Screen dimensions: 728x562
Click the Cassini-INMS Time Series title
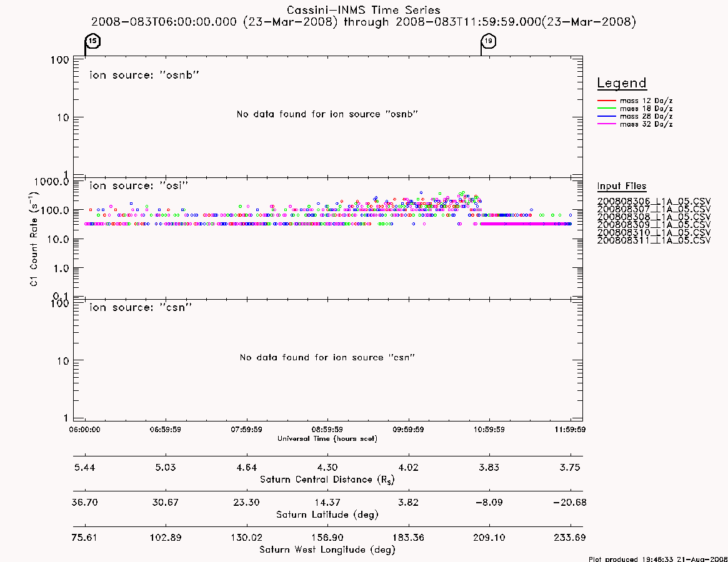[x=364, y=10]
